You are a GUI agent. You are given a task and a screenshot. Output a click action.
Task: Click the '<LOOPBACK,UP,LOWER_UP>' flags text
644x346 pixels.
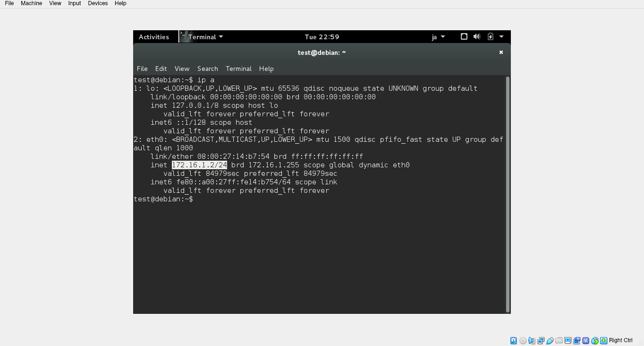[210, 88]
